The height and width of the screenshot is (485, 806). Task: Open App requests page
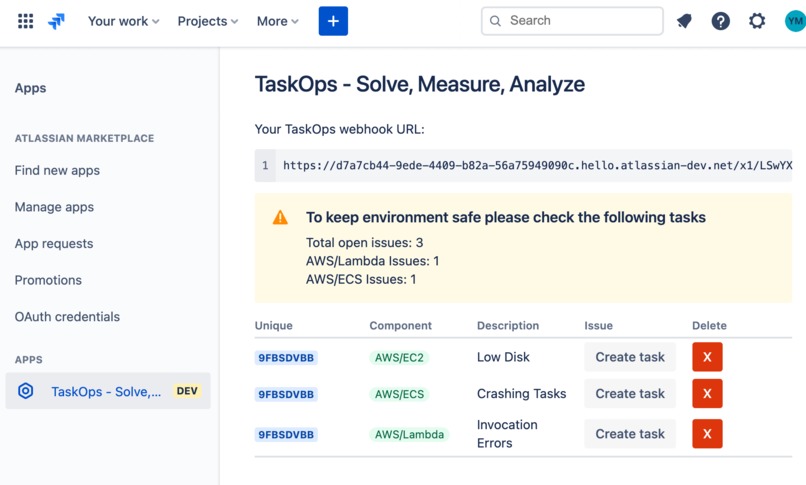coord(53,244)
